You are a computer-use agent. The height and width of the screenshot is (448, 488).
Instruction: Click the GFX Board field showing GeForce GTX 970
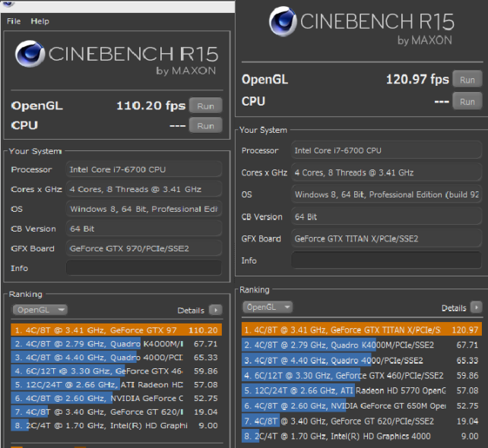[x=144, y=248]
